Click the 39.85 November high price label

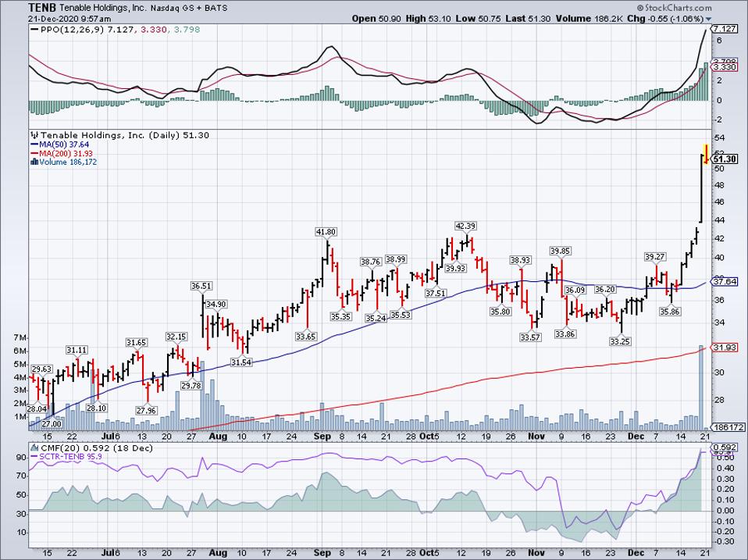561,251
